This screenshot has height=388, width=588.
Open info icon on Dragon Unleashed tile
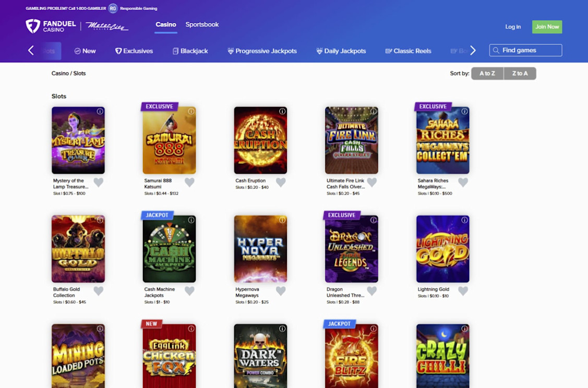pyautogui.click(x=374, y=220)
